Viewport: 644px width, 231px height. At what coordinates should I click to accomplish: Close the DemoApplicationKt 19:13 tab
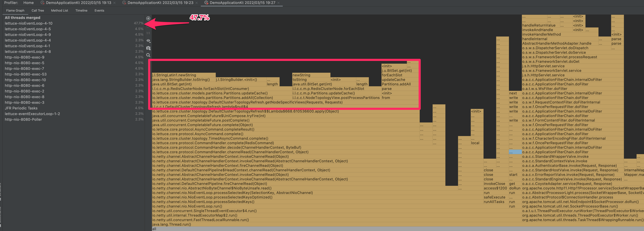pos(115,3)
